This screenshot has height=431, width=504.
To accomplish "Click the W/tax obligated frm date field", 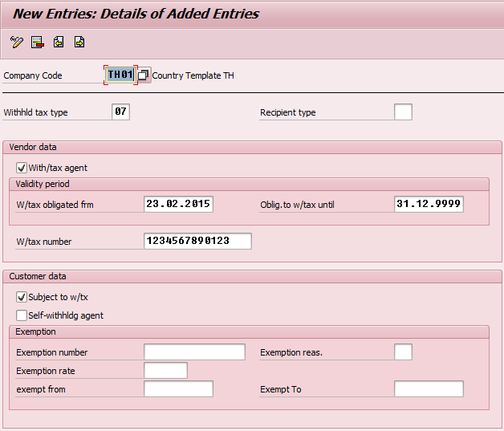I will pos(178,204).
